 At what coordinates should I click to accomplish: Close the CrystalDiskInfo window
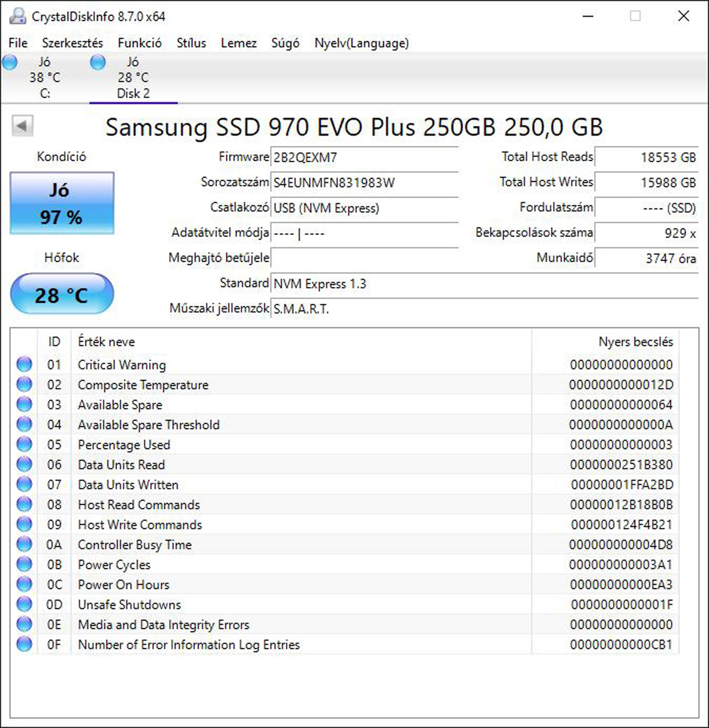pos(684,16)
